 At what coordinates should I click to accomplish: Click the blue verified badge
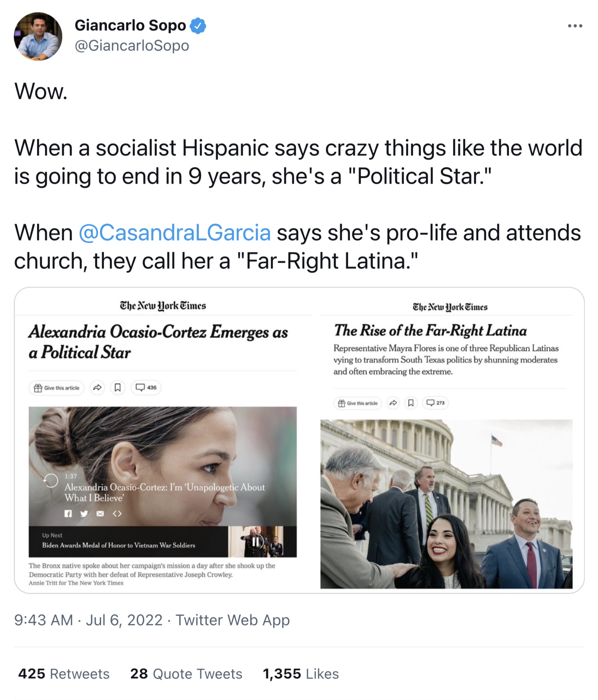point(198,26)
